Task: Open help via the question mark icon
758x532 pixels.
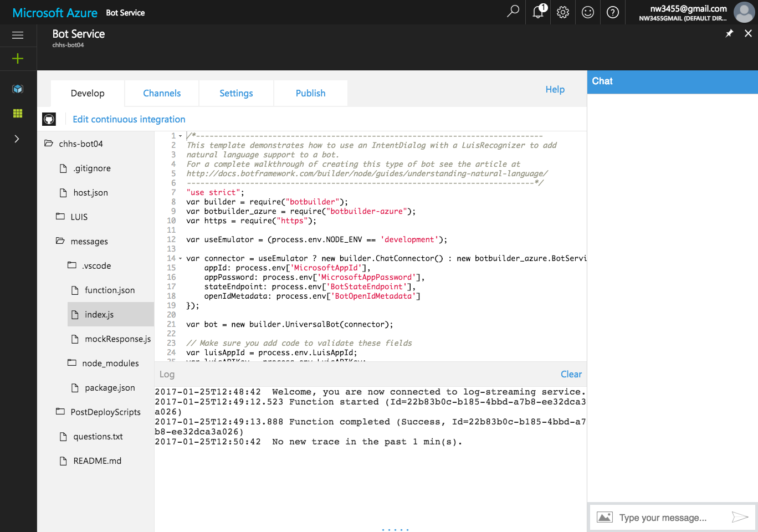Action: (x=612, y=12)
